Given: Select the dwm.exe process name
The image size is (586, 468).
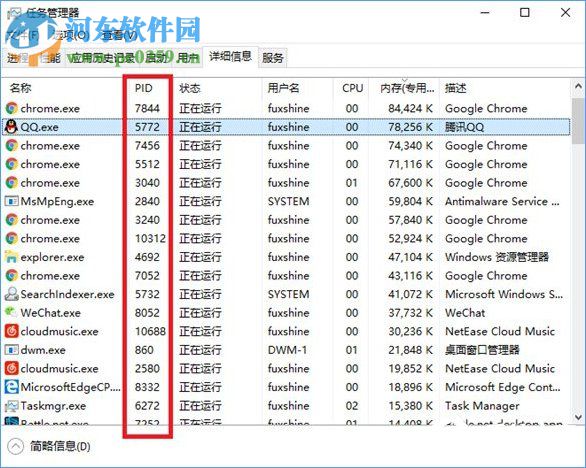Looking at the screenshot, I should (x=43, y=350).
